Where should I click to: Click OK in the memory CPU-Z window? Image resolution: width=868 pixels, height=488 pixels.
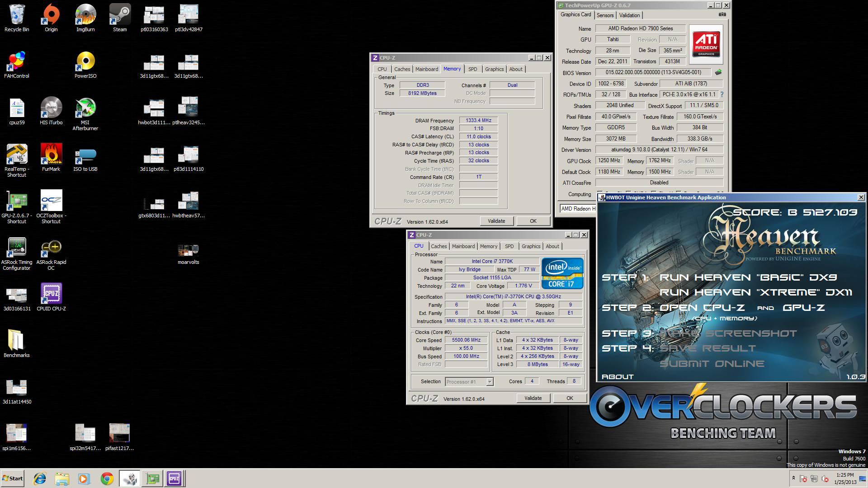(533, 221)
